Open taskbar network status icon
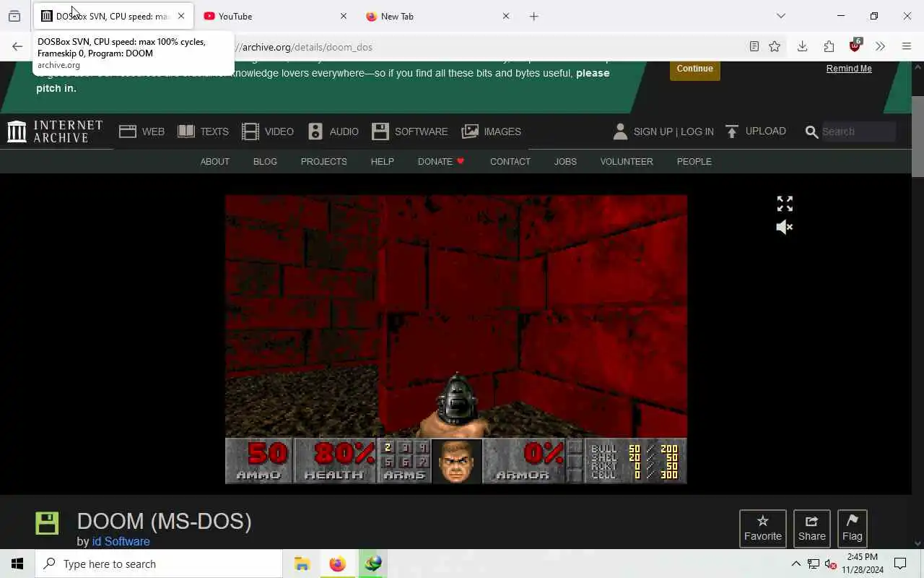Image resolution: width=924 pixels, height=578 pixels. [813, 564]
